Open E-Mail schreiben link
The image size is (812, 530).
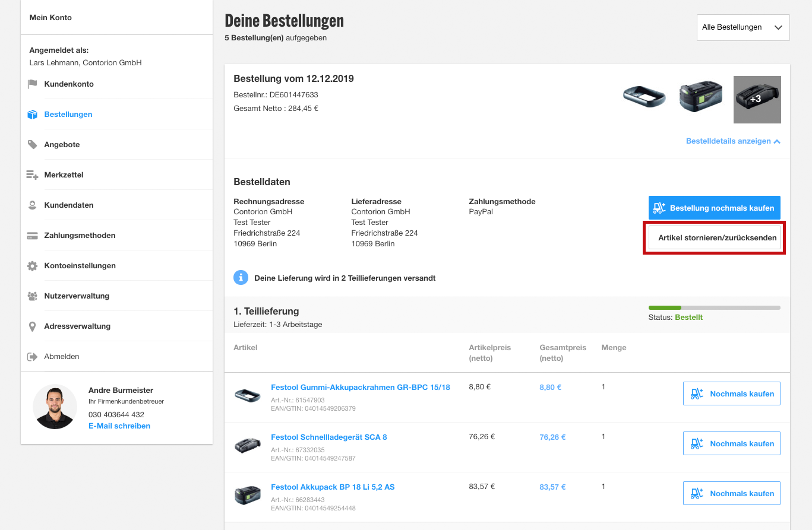119,426
